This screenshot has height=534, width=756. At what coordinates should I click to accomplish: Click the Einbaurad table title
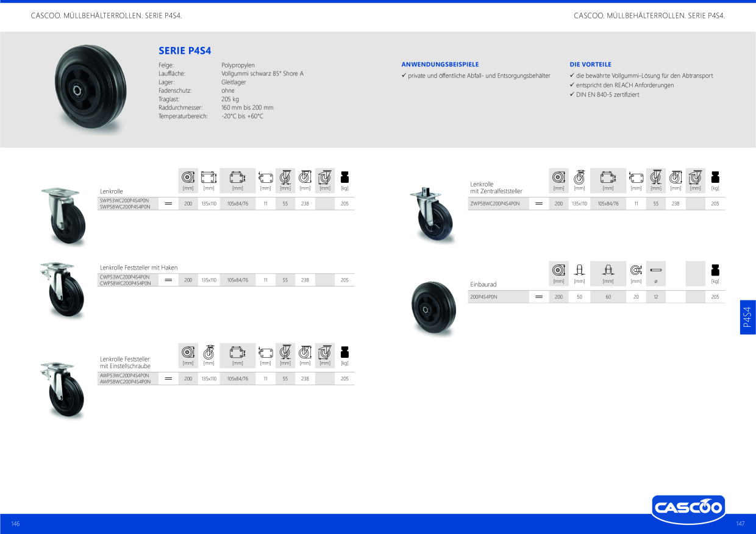483,284
